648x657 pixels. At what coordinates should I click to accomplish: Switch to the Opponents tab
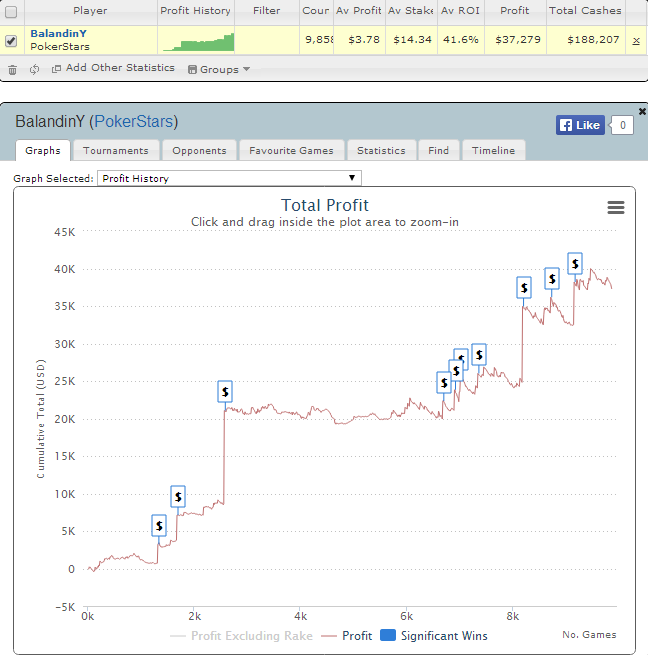199,151
